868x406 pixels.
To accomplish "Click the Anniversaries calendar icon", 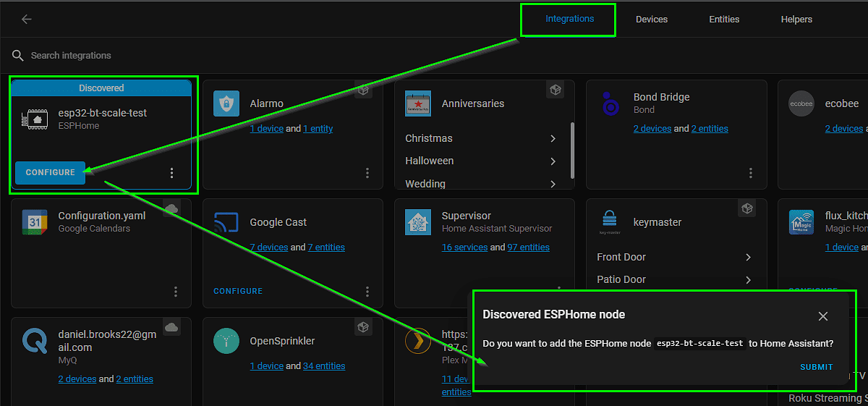I will (418, 104).
